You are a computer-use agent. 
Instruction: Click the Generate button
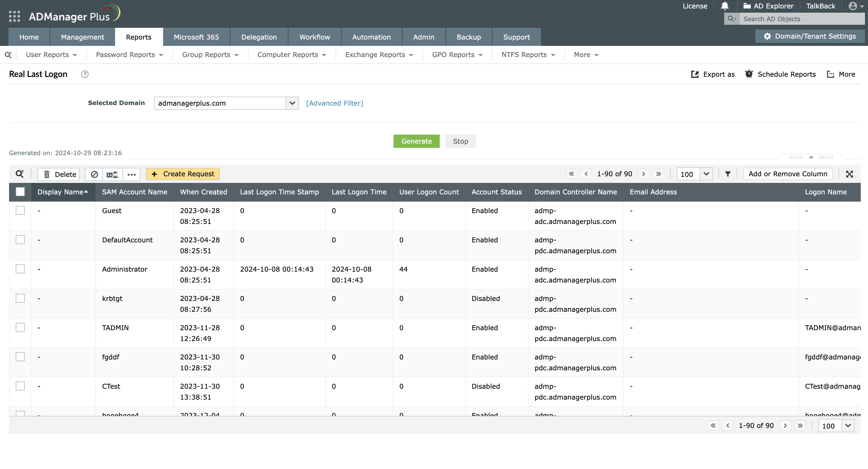tap(416, 141)
